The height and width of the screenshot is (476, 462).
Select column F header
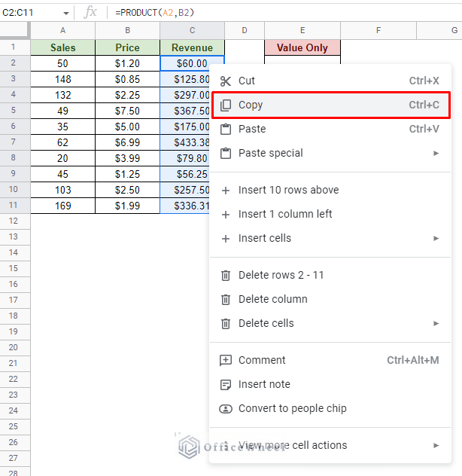click(x=378, y=30)
